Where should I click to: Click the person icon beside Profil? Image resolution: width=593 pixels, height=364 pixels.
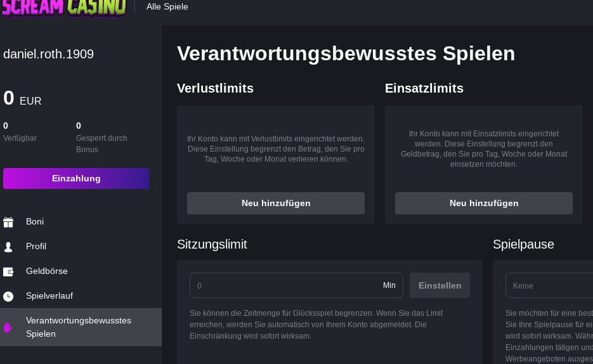(8, 247)
